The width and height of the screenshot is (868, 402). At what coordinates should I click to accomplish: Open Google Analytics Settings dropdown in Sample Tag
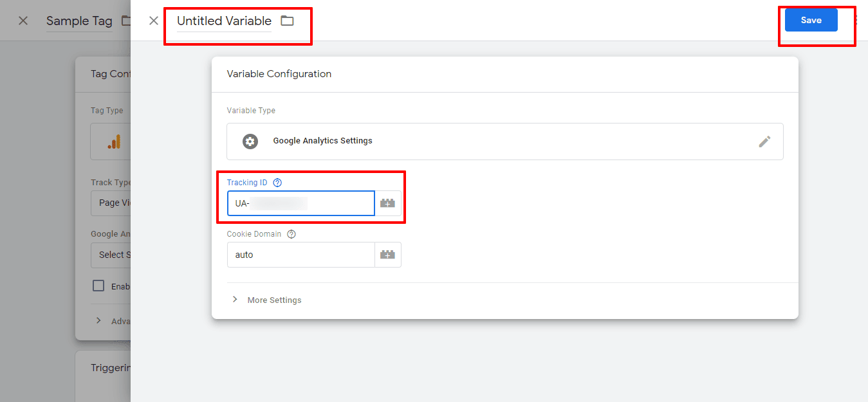(111, 255)
